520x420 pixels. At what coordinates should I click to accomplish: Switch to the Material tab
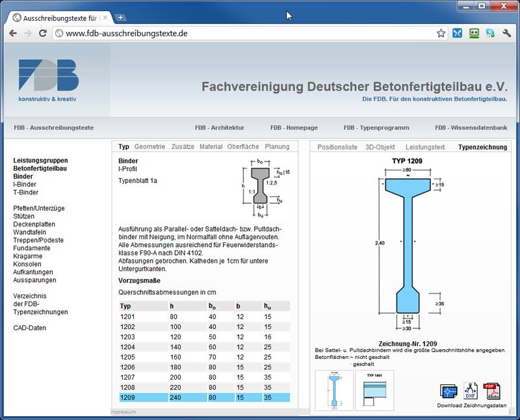(x=211, y=147)
